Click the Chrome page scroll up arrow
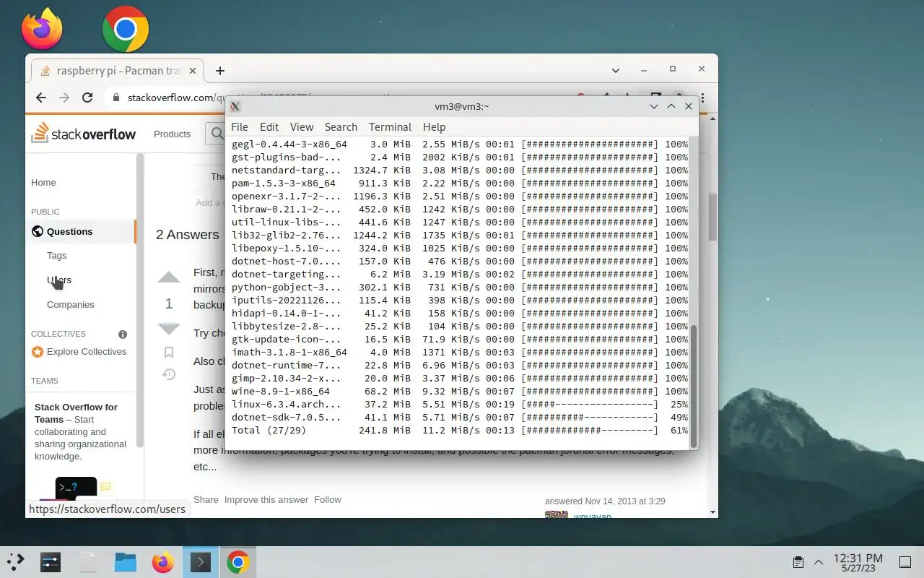 (x=713, y=118)
